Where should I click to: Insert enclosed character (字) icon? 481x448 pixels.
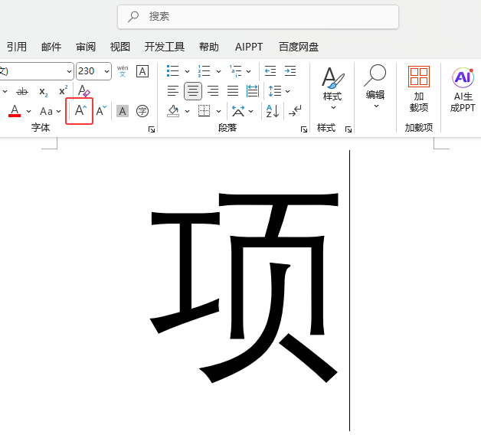tap(142, 111)
